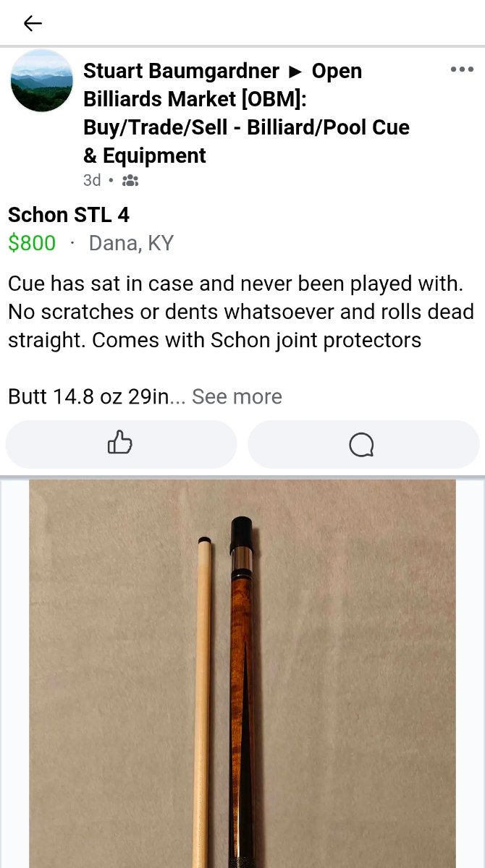This screenshot has height=868, width=485.
Task: Open the three-dot post options menu
Action: click(x=462, y=69)
